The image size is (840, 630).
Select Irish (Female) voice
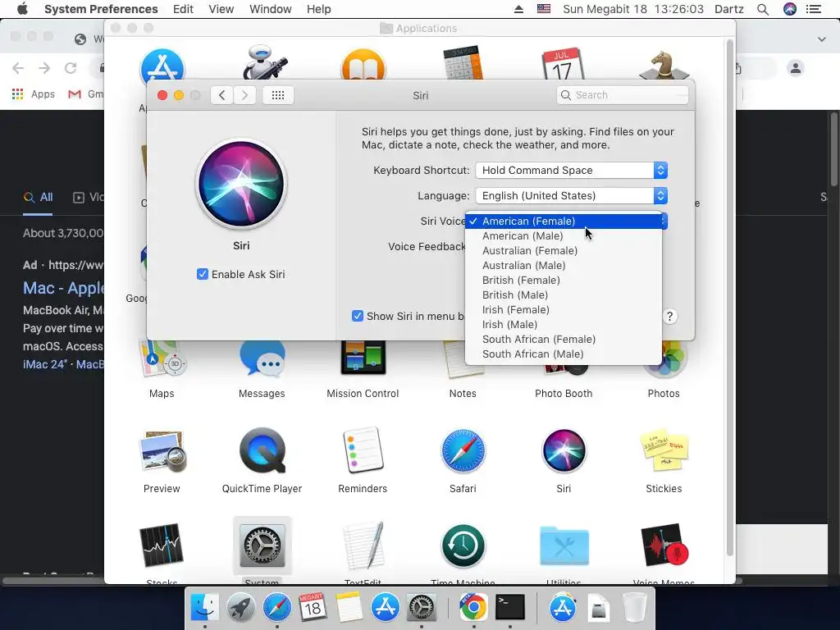click(563, 309)
